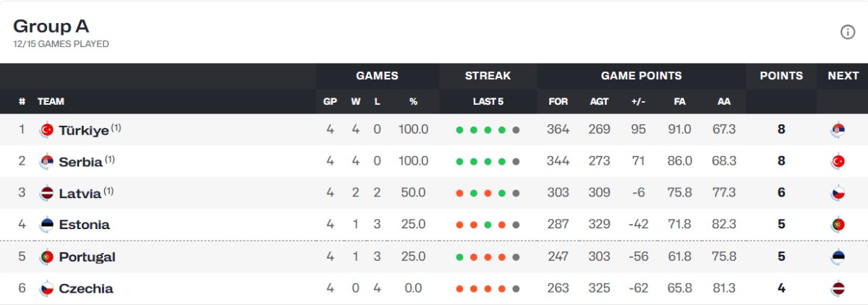This screenshot has width=868, height=305.
Task: Open the Serbia team page link
Action: [x=80, y=162]
